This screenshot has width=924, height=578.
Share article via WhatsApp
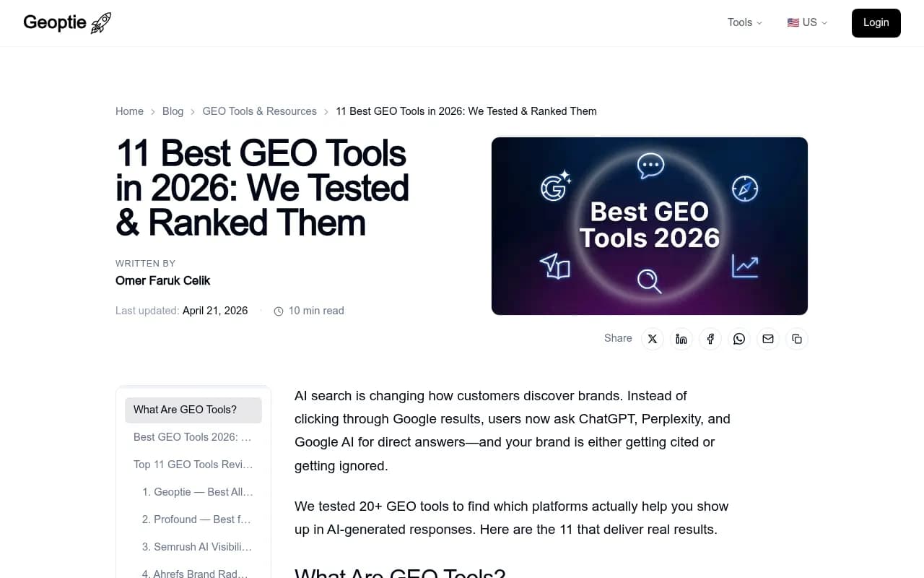pyautogui.click(x=739, y=339)
